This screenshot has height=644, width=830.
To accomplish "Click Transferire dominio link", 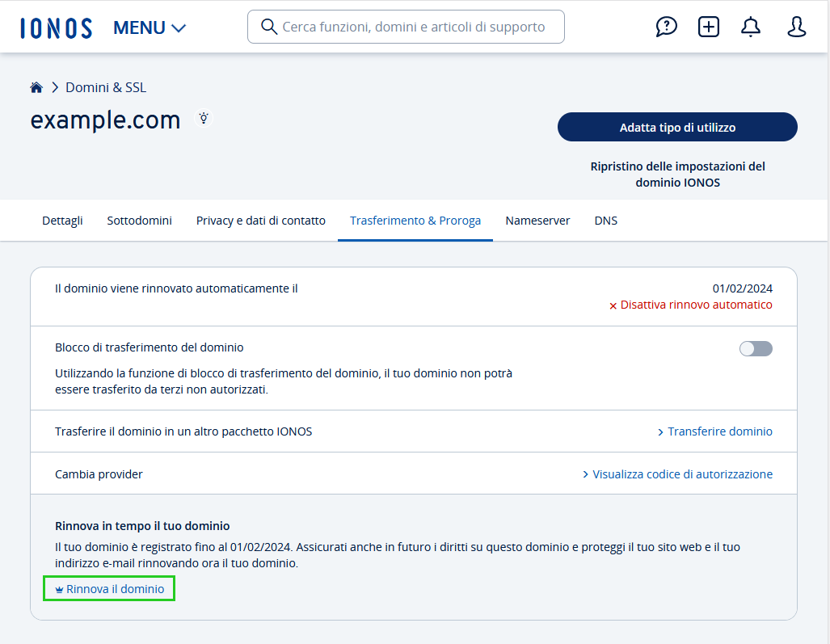I will (x=714, y=431).
